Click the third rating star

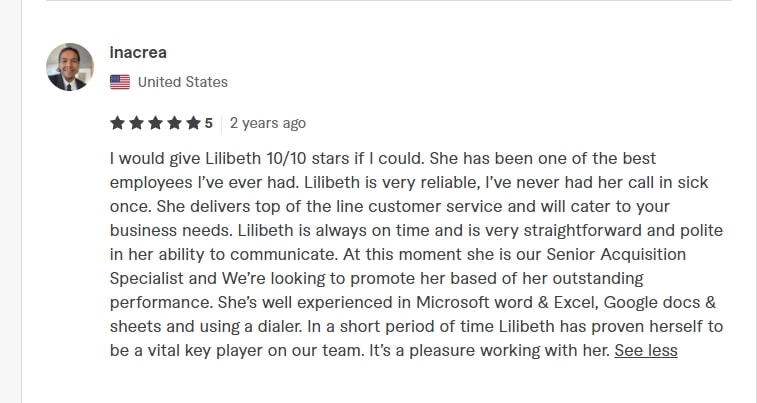155,123
